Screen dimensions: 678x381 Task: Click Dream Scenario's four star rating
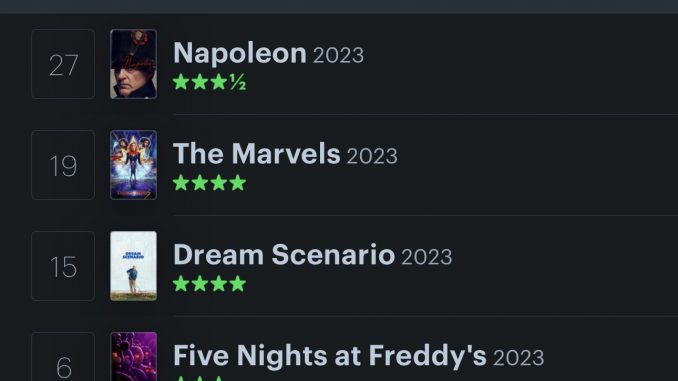209,284
